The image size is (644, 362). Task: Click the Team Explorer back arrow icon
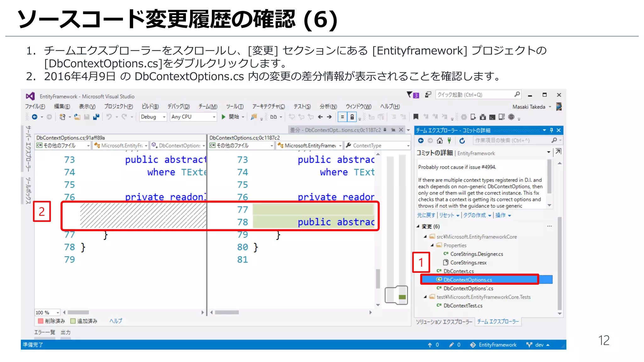[x=421, y=140]
